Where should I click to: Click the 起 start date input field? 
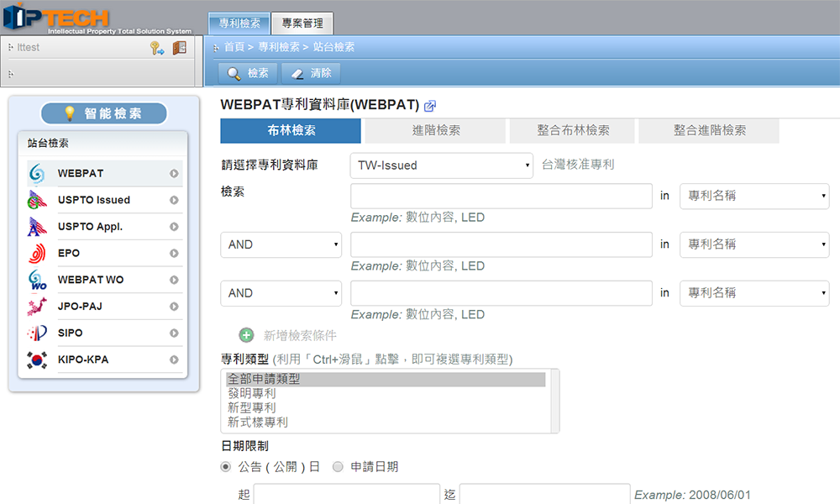coord(347,495)
